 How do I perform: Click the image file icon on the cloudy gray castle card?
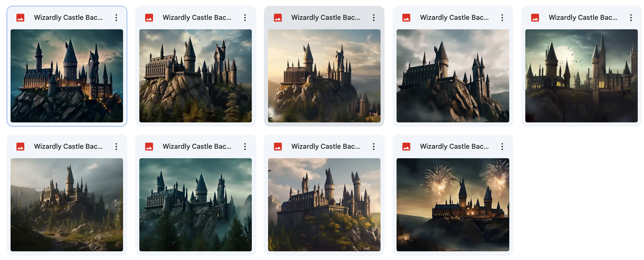click(406, 17)
